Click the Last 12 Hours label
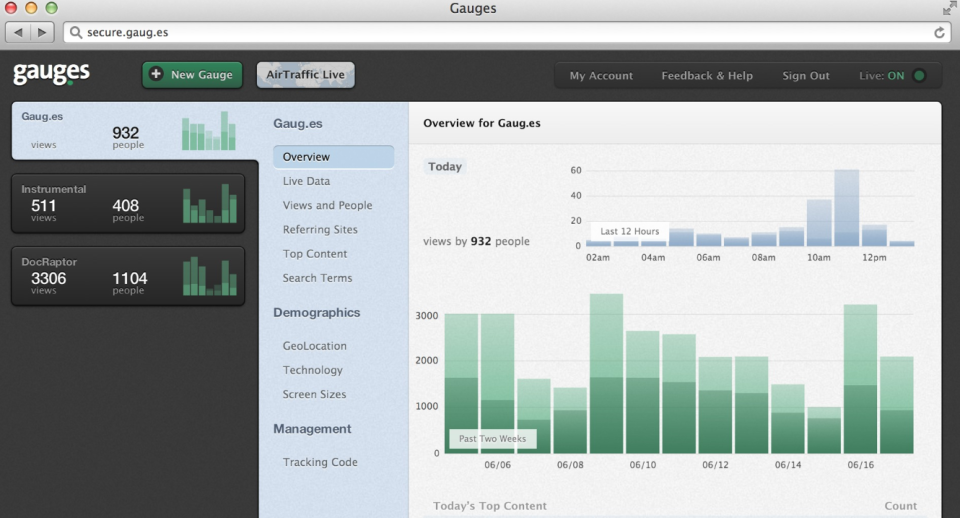 [629, 231]
